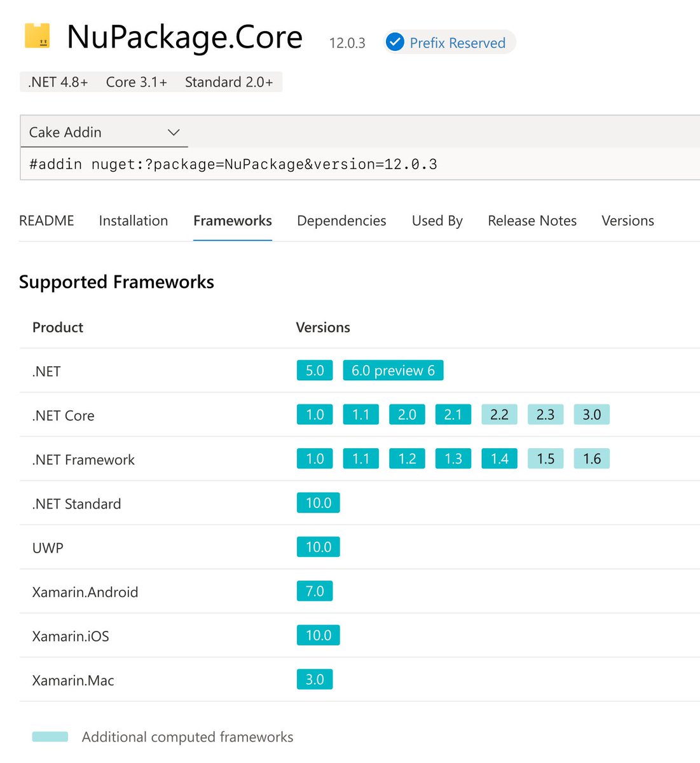Click the yellow NuPackage package icon
Image resolution: width=700 pixels, height=763 pixels.
coord(38,36)
